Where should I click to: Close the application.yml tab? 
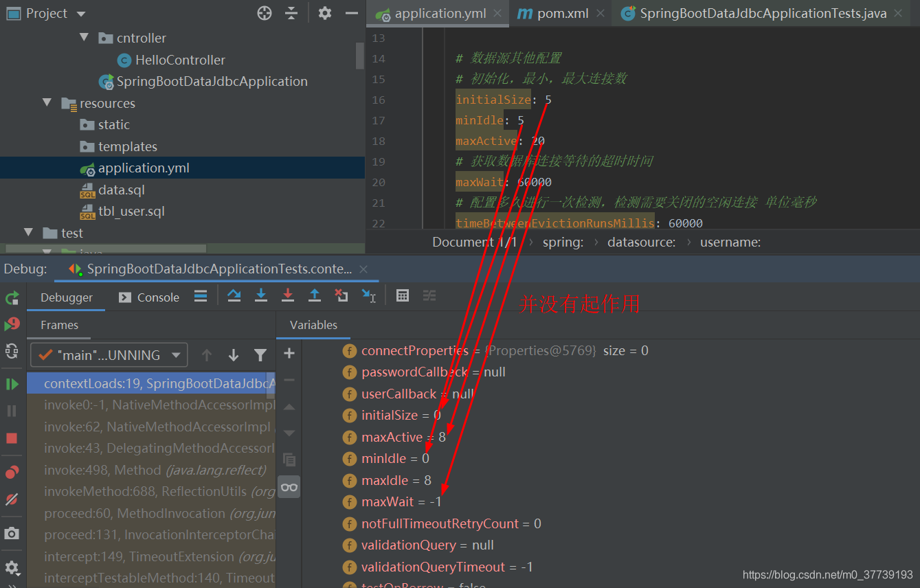click(x=498, y=13)
